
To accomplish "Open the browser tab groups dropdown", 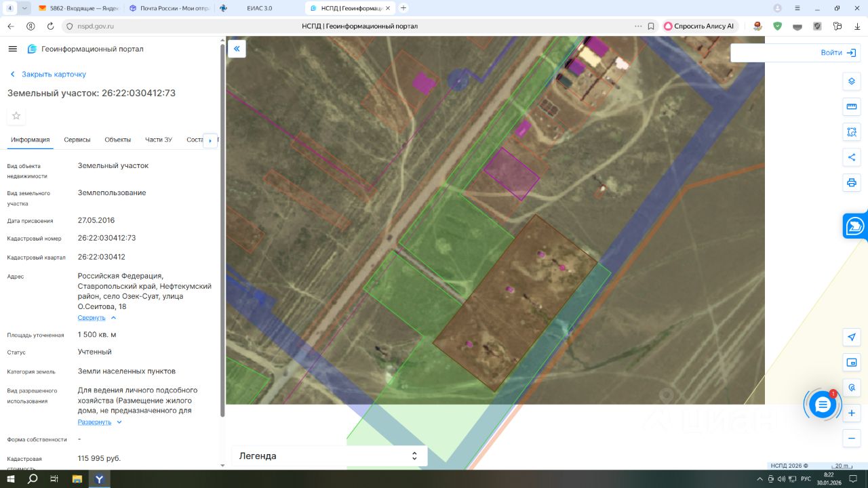I will [x=25, y=8].
